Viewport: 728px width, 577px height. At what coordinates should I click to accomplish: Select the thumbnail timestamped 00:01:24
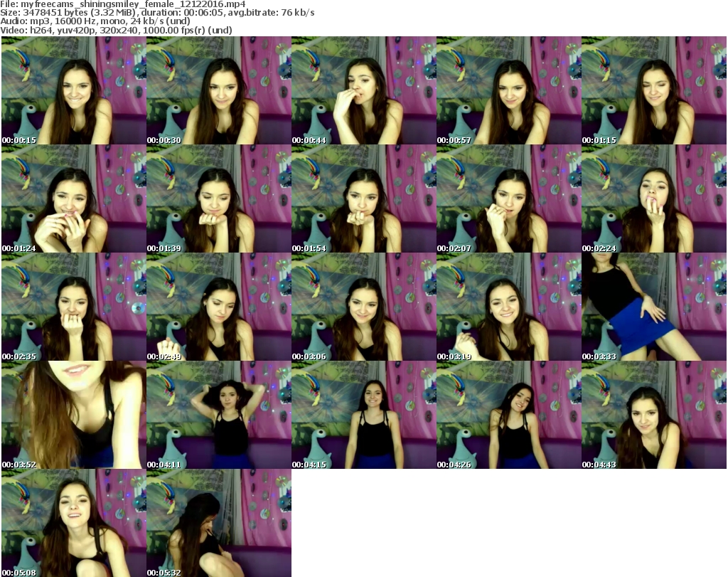tap(74, 198)
